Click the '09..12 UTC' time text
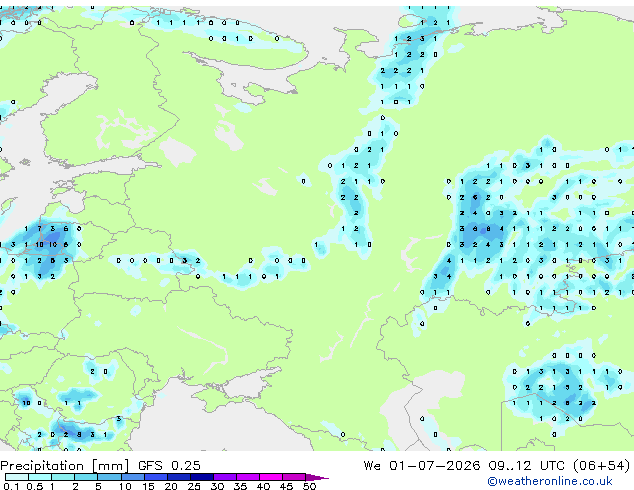This screenshot has width=634, height=490. pos(526,466)
